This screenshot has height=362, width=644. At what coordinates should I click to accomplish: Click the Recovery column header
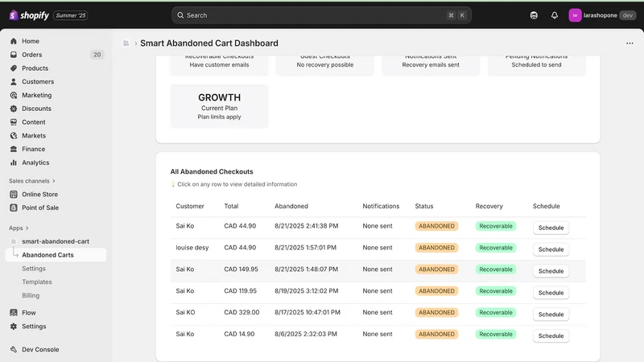click(x=489, y=206)
